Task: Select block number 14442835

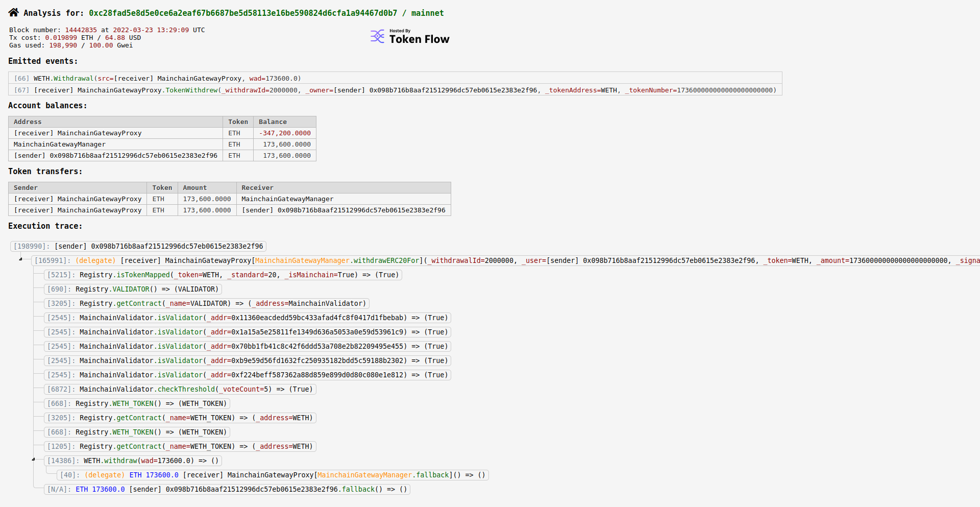Action: pyautogui.click(x=81, y=30)
